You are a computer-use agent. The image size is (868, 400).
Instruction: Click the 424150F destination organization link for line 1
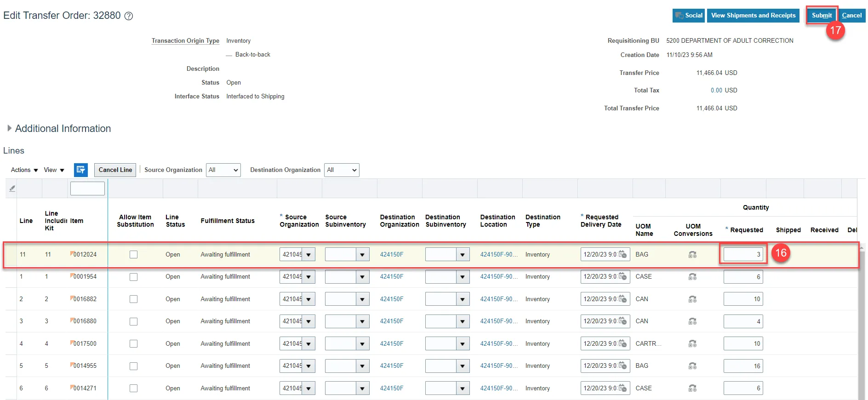click(391, 277)
